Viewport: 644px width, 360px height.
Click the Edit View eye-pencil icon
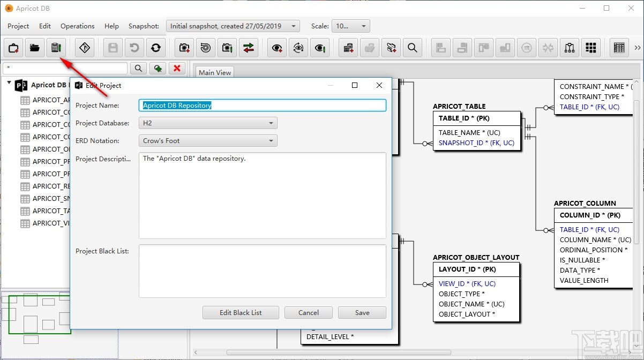click(x=320, y=48)
